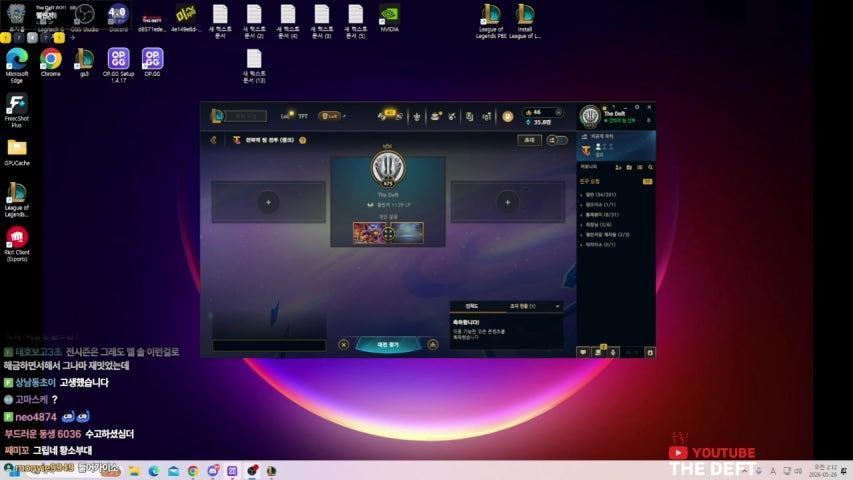Click the gold round token icon
This screenshot has height=480, width=853.
(x=508, y=116)
